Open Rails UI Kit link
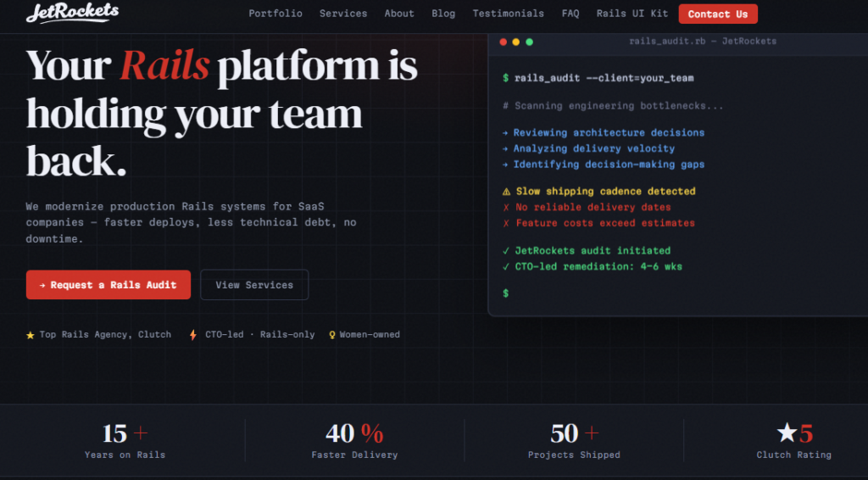 pyautogui.click(x=632, y=14)
